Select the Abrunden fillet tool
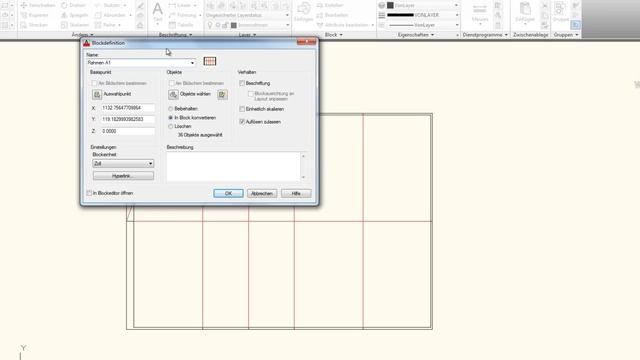 tap(110, 15)
